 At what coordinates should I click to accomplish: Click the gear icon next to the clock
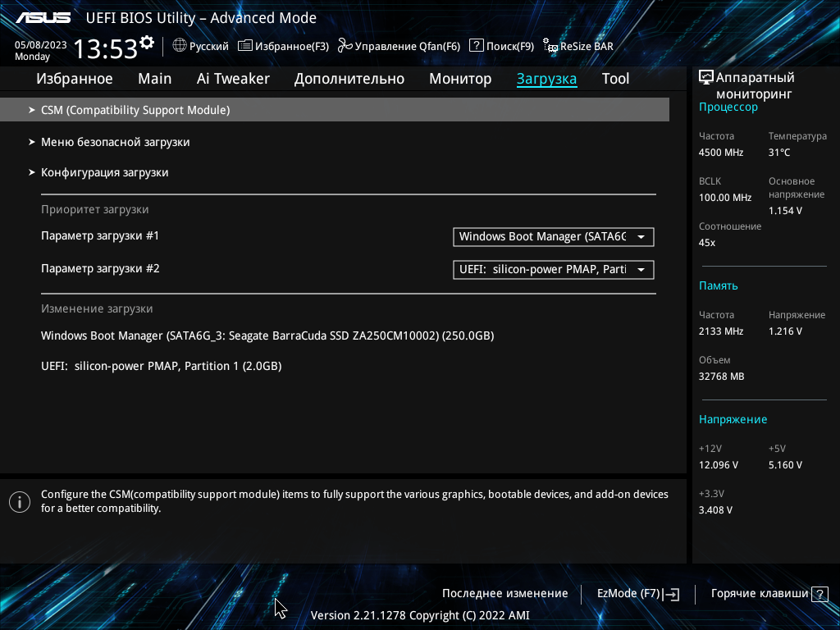[x=147, y=43]
